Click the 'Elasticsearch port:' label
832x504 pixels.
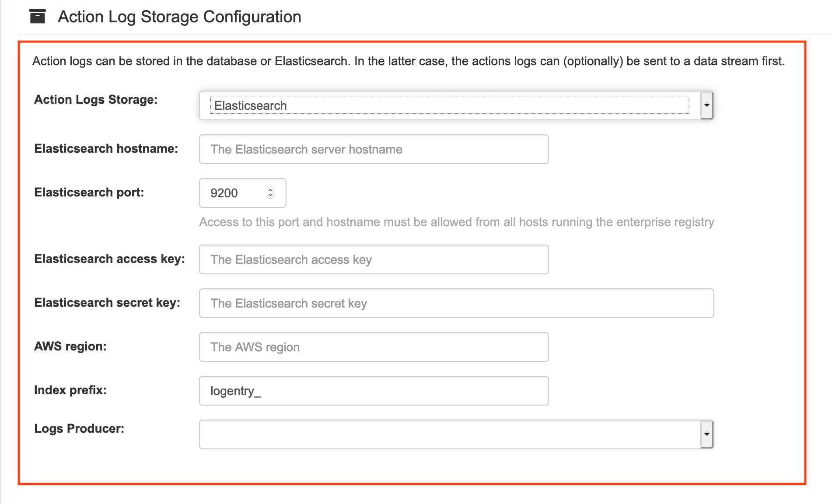click(89, 192)
